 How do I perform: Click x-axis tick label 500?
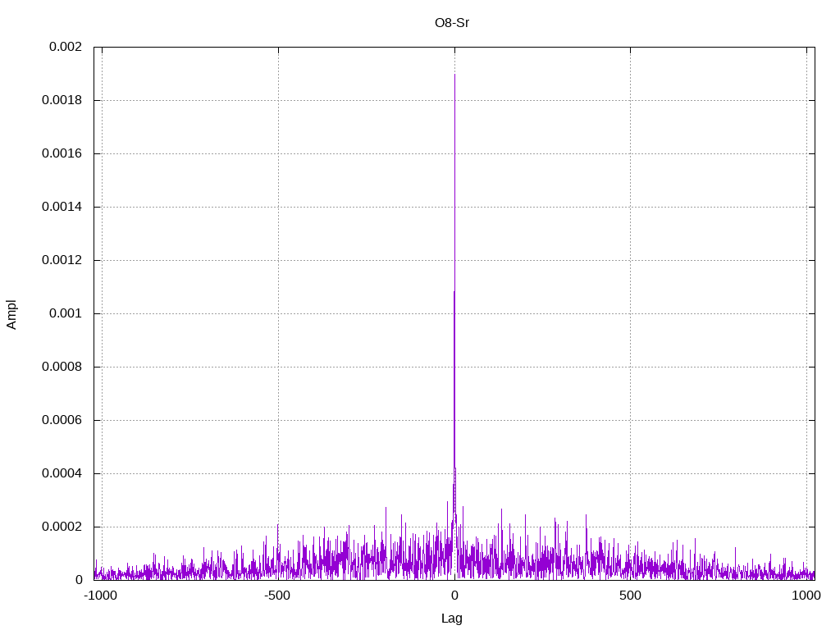(x=630, y=596)
